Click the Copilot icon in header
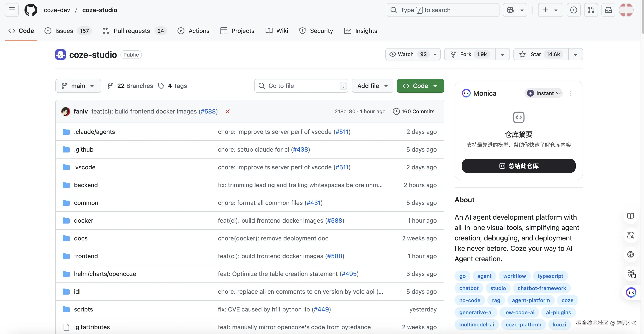Screen dimensions: 644x334 coord(510,10)
